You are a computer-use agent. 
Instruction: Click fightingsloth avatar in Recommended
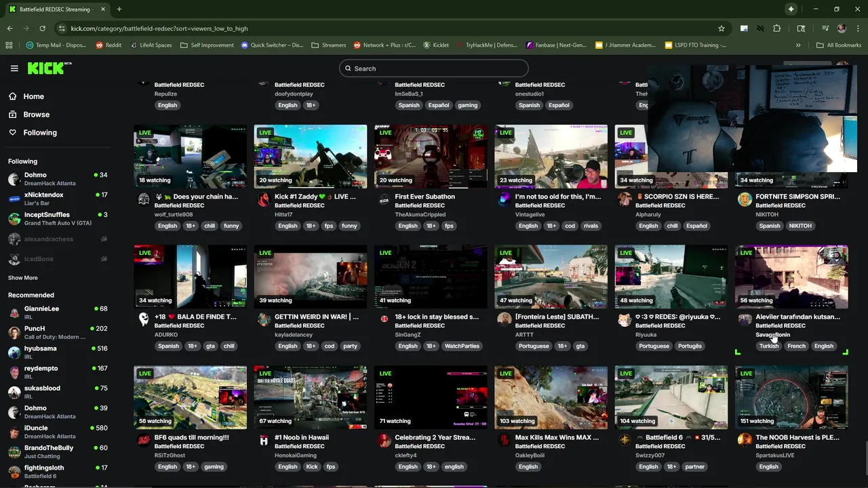pos(14,471)
